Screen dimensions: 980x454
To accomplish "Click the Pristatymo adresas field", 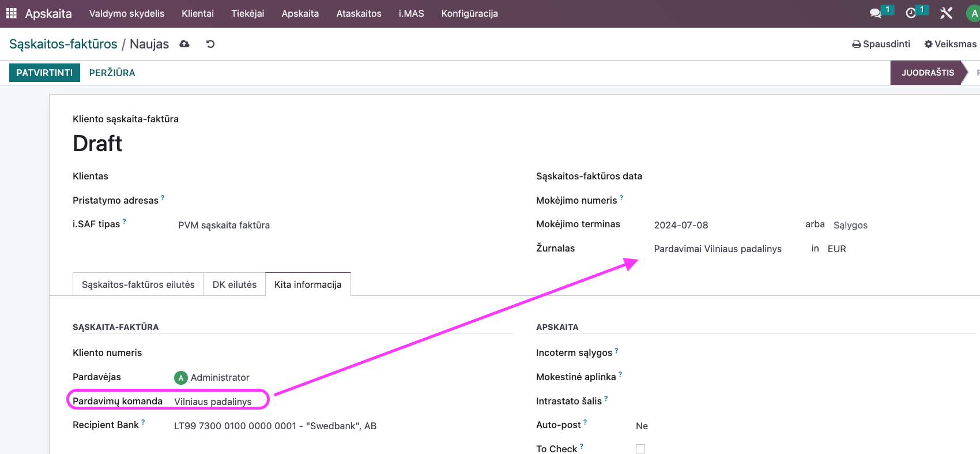I will (x=343, y=201).
